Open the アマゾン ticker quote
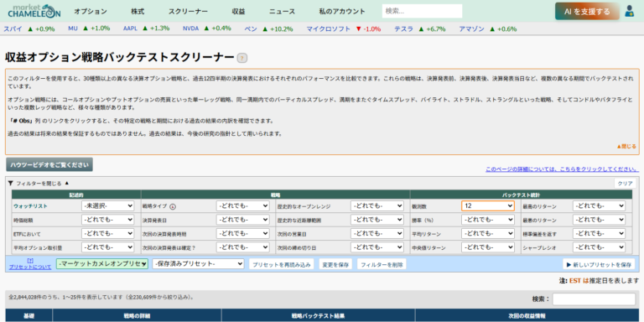Screen dimensions: 644x322 point(471,29)
